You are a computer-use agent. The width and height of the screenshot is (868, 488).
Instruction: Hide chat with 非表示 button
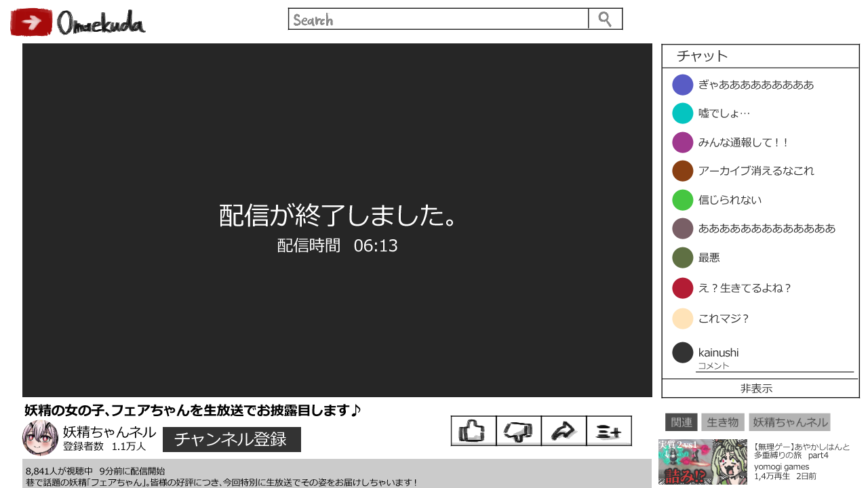757,388
